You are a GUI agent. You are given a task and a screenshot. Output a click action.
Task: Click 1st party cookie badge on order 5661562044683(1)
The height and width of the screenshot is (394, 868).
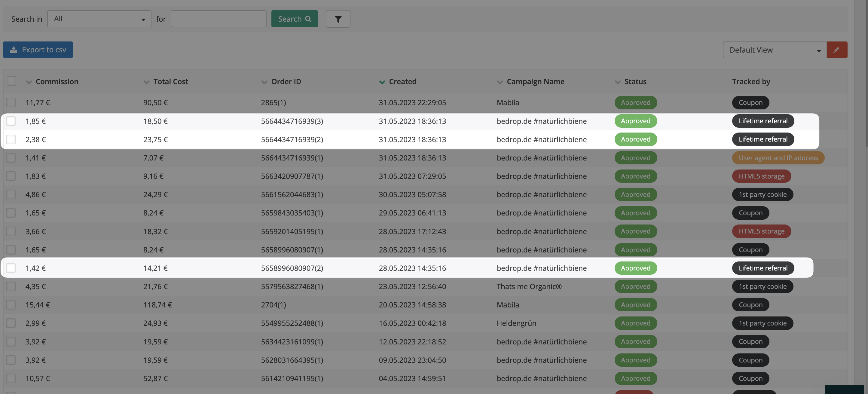(763, 194)
